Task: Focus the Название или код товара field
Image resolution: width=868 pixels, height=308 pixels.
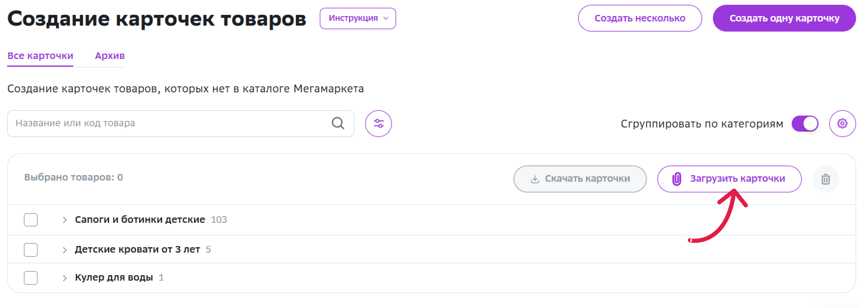Action: click(x=180, y=124)
